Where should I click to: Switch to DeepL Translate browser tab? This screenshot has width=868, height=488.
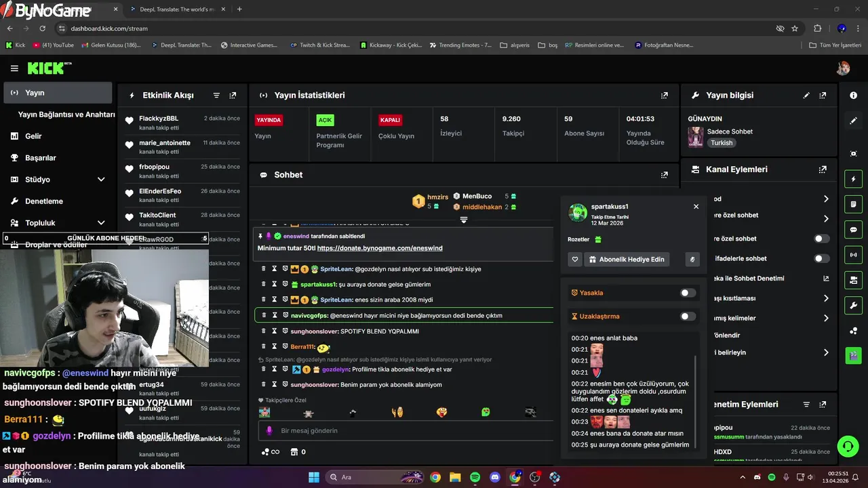(x=176, y=9)
